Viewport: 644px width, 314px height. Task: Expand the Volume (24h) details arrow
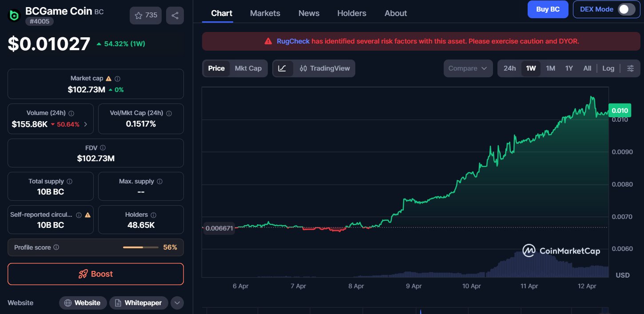tap(86, 124)
